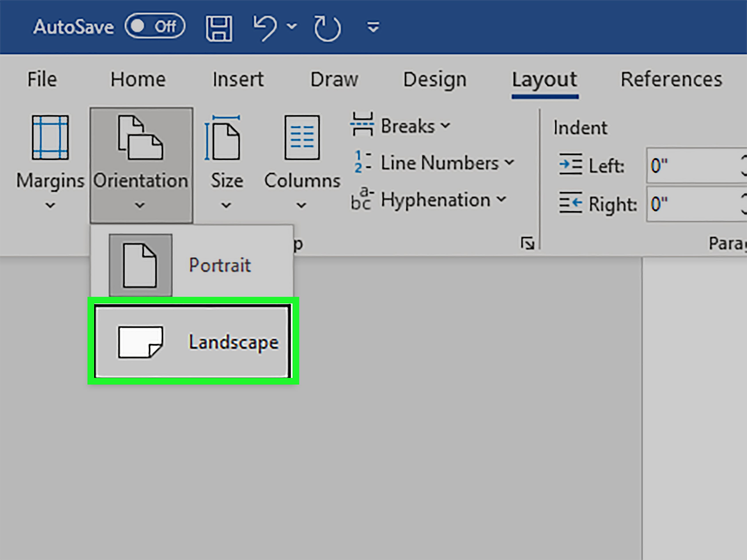Switch to the Design tab

click(435, 80)
